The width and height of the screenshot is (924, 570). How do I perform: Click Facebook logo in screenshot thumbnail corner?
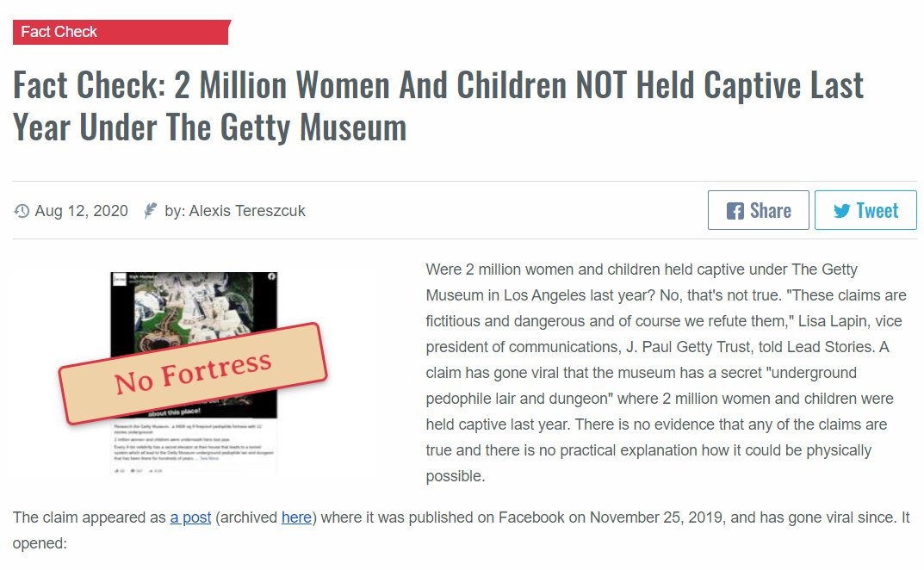click(271, 276)
